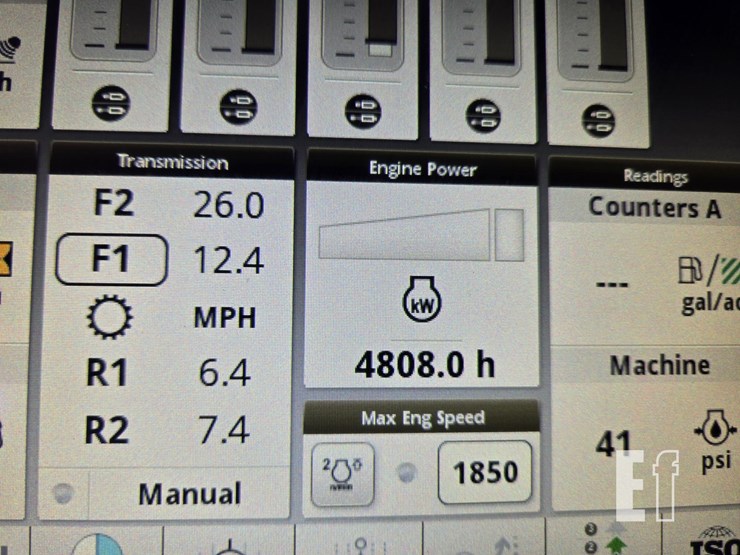The height and width of the screenshot is (555, 740).
Task: Tap the engine power bar graph
Action: click(x=421, y=235)
